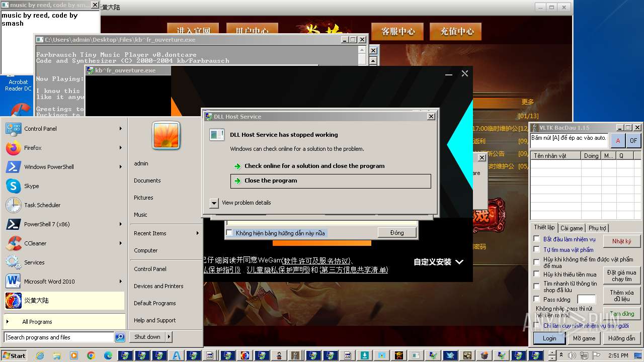The image size is (644, 362).
Task: Open Shut down options arrow
Action: point(169,337)
